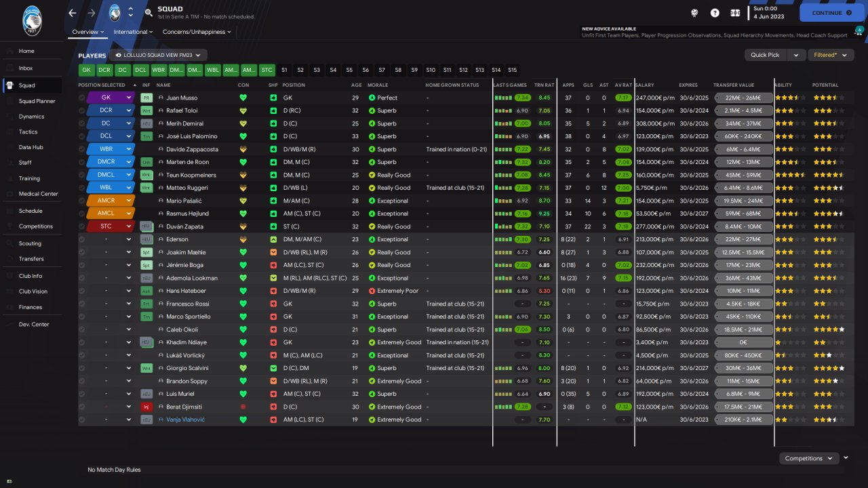868x488 pixels.
Task: Toggle the selection check for Vanja Vlahović
Action: (82, 420)
